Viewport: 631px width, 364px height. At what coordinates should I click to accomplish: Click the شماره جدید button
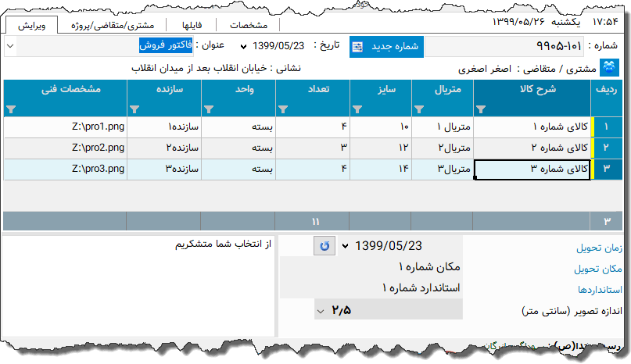[x=386, y=47]
